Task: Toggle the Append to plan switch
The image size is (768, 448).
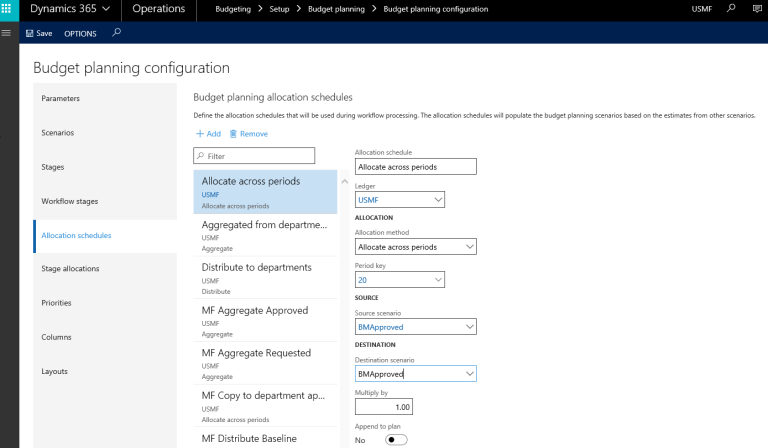Action: click(397, 439)
